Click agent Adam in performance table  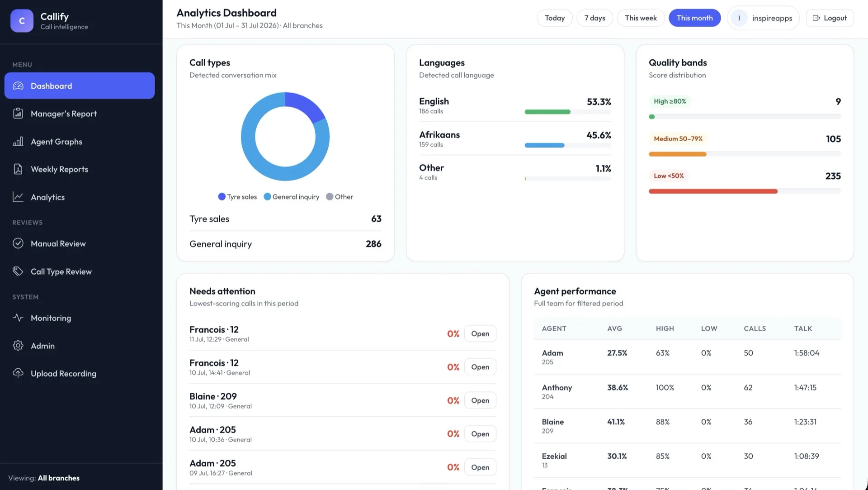click(552, 353)
